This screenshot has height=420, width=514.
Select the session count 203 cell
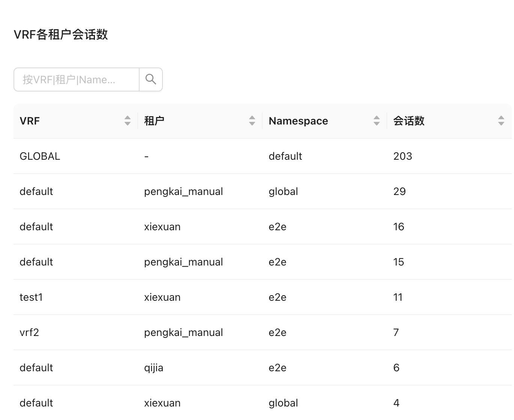[403, 156]
